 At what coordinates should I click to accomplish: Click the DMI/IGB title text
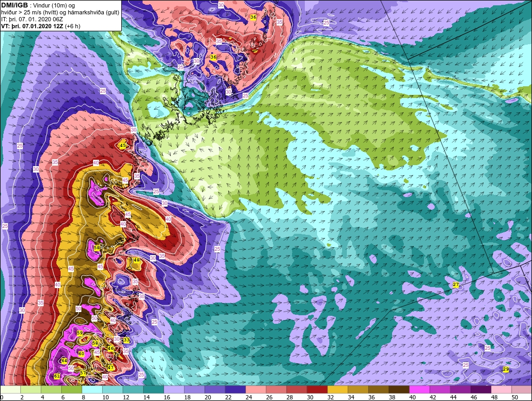pyautogui.click(x=14, y=5)
